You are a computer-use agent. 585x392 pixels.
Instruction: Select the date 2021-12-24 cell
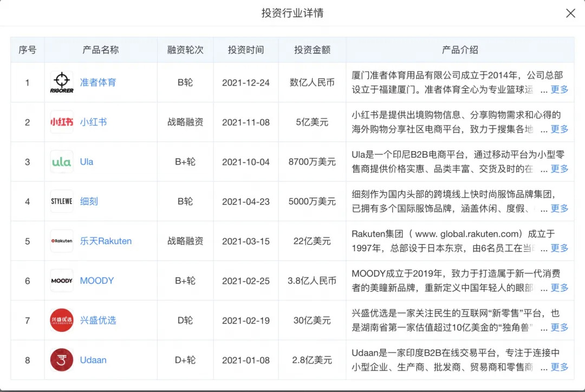[246, 82]
